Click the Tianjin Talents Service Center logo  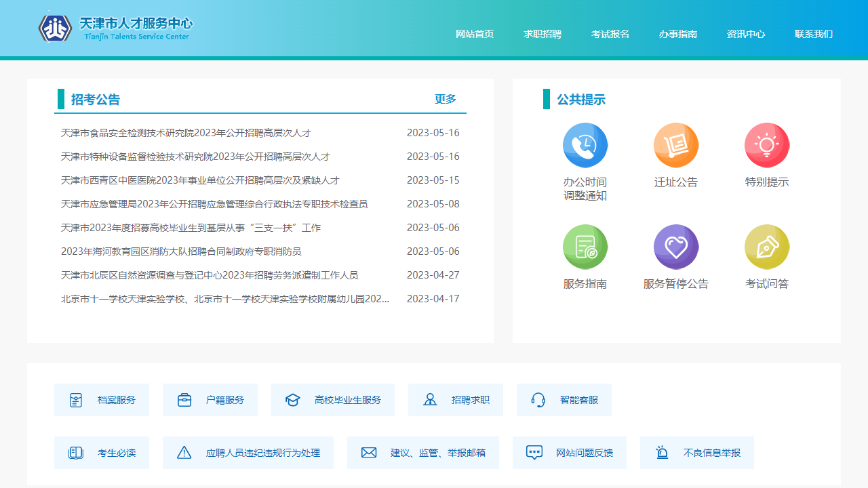115,28
